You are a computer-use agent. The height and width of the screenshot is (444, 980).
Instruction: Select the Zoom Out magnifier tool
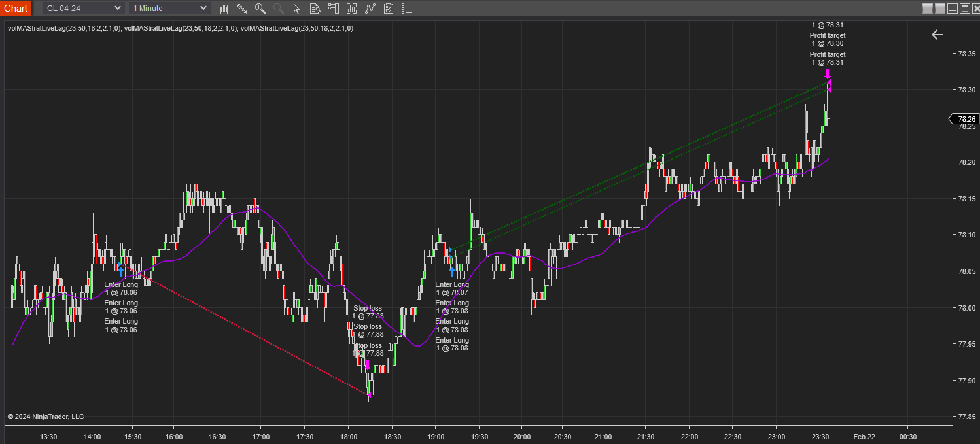(x=278, y=9)
